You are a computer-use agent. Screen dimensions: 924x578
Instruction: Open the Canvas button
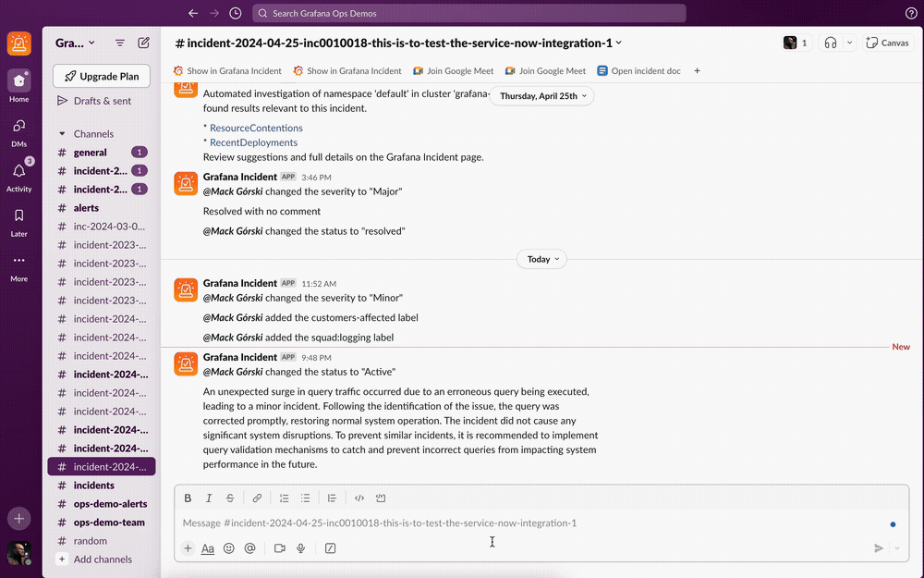coord(887,43)
